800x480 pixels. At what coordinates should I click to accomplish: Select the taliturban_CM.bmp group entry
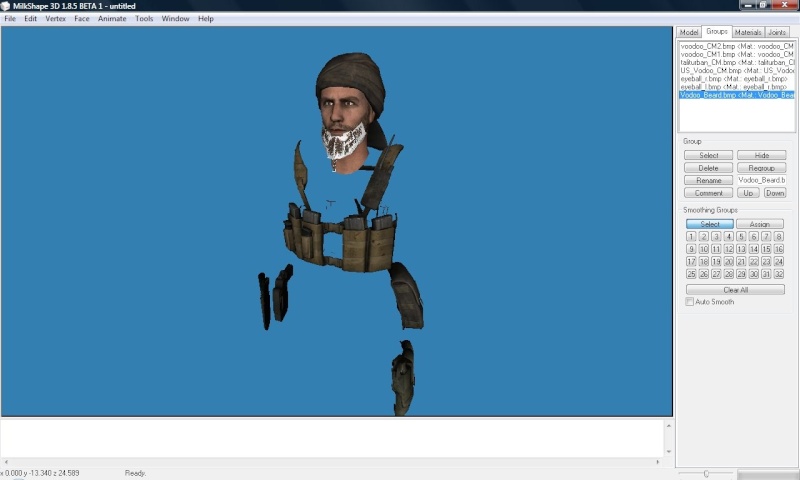(737, 62)
